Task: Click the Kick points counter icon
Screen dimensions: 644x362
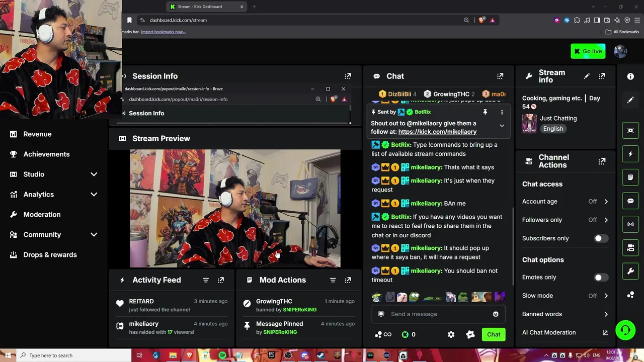Action: click(x=405, y=334)
